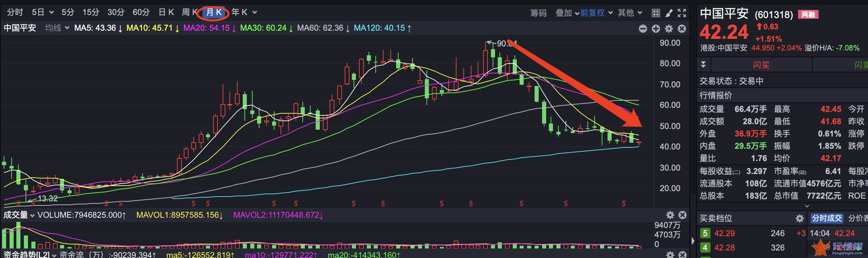This screenshot has height=258, width=868.
Task: Click the MA20: 54.15 label
Action: pos(210,28)
